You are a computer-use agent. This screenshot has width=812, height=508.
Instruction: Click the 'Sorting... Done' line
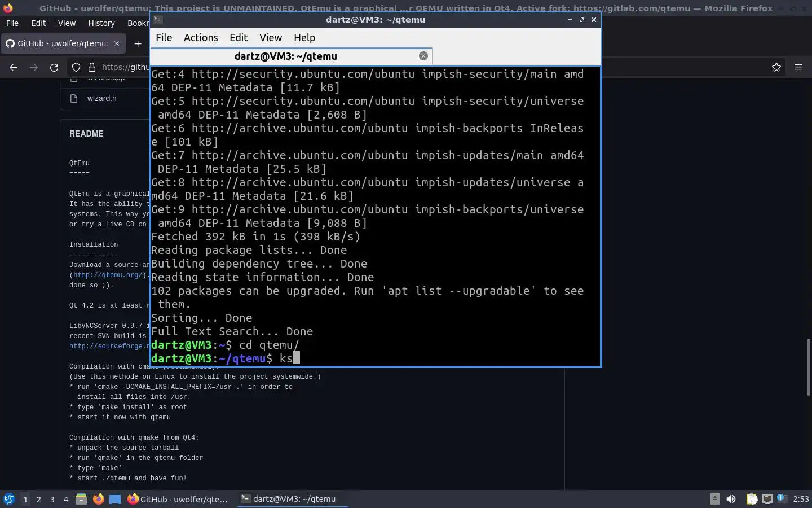coord(202,318)
